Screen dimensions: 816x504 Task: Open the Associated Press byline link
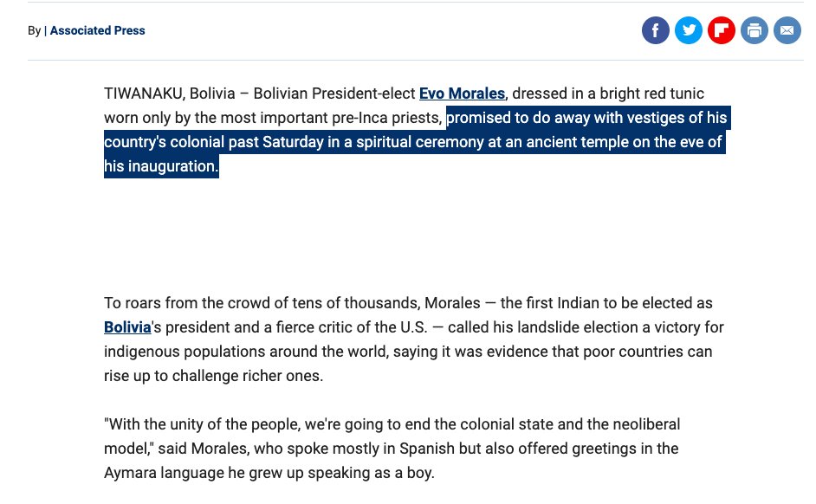pyautogui.click(x=97, y=30)
